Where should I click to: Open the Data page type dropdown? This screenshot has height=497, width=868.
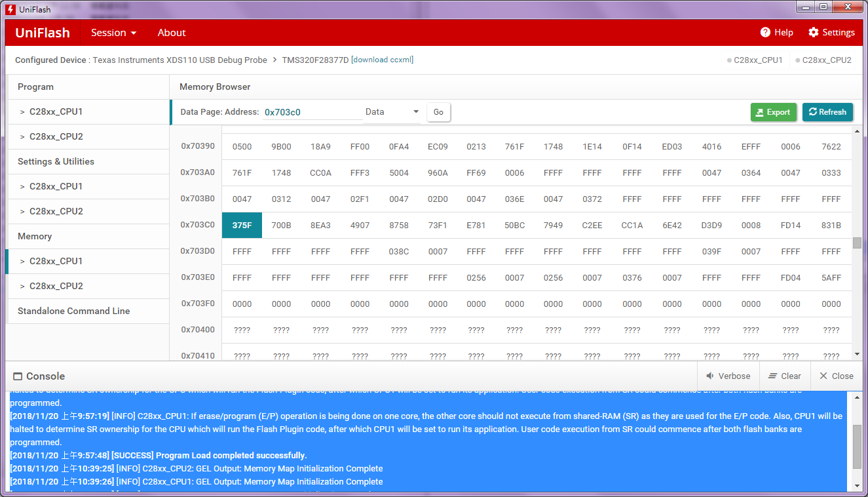[392, 112]
